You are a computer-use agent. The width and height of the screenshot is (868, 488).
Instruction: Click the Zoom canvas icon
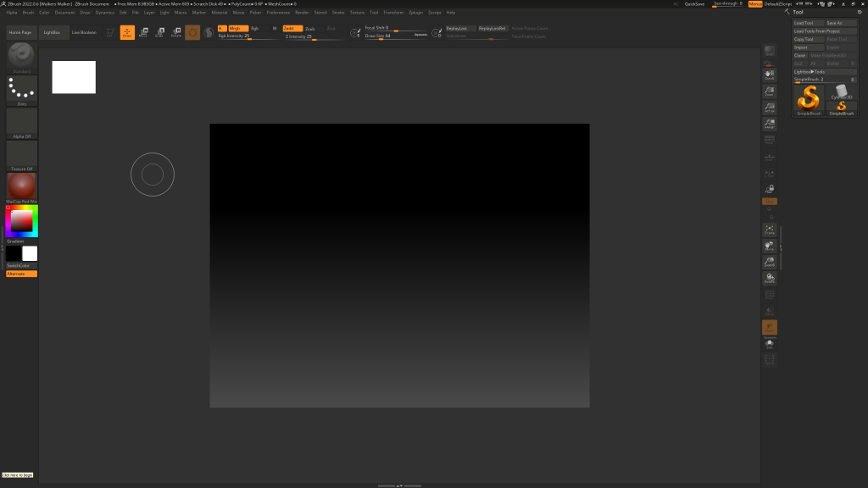pos(770,91)
